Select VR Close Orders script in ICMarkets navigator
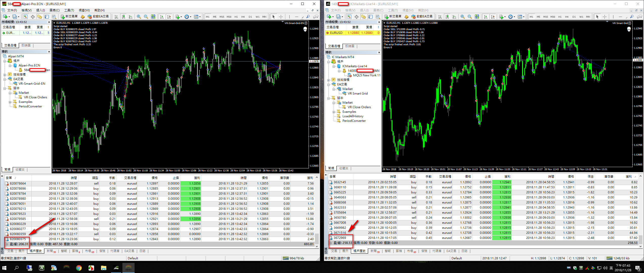The image size is (644, 273). coord(359,107)
